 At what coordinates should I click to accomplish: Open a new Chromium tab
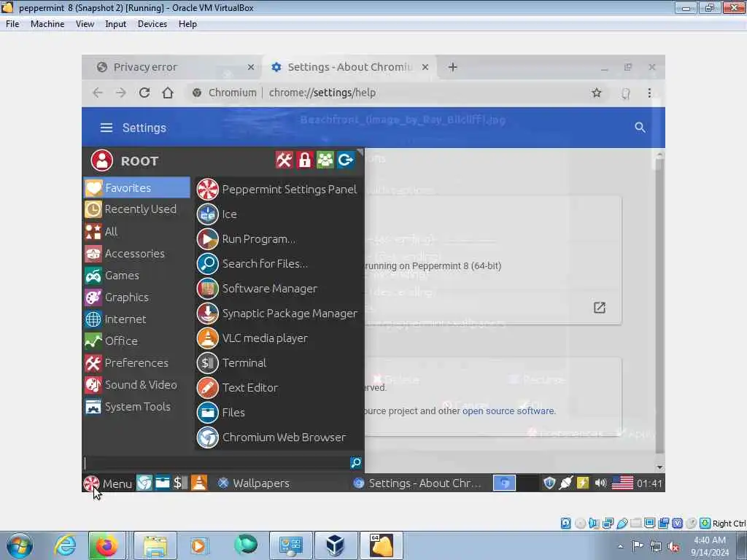point(452,67)
